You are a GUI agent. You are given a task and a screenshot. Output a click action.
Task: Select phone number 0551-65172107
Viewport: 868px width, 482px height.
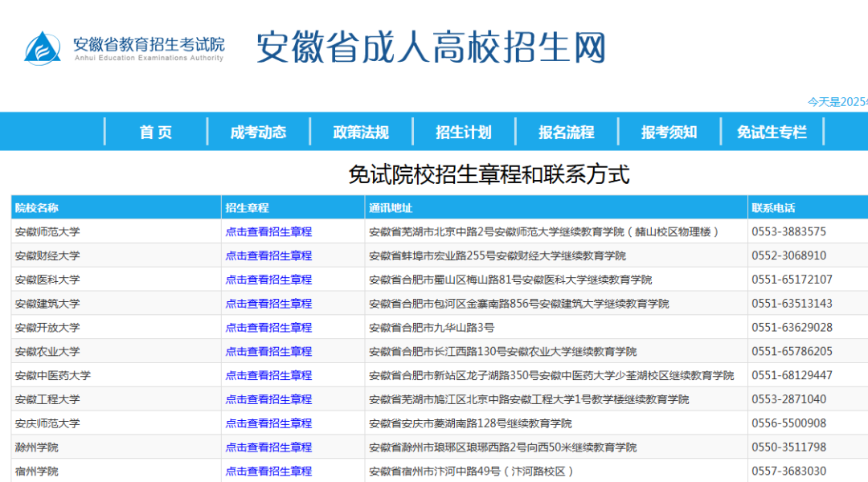(x=792, y=280)
